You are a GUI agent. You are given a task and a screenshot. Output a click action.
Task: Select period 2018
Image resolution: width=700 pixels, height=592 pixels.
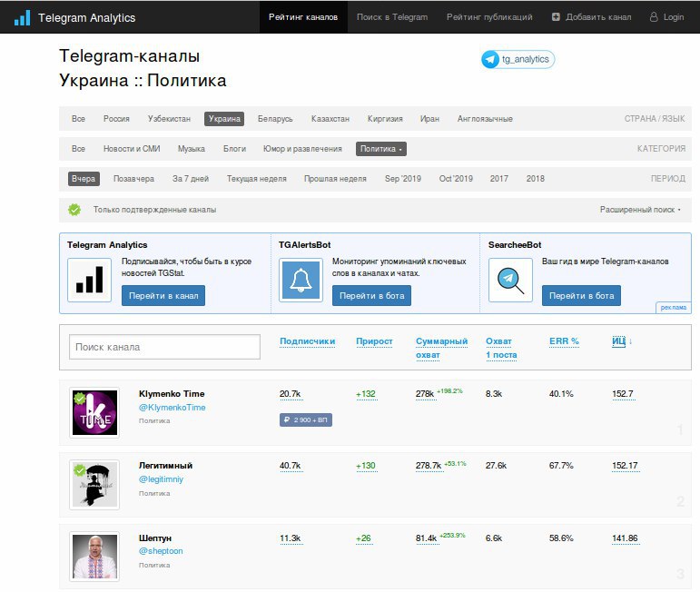tap(536, 179)
